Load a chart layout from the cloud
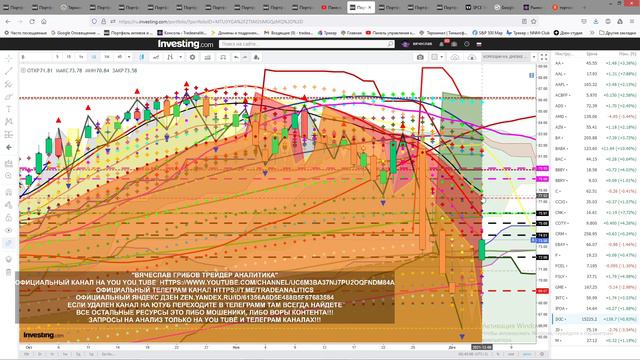 point(455,57)
